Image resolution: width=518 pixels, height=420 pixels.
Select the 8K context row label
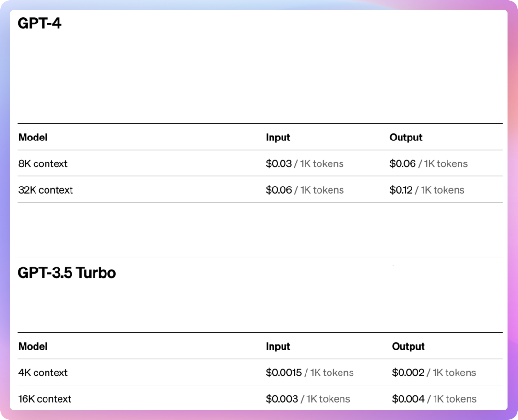43,164
